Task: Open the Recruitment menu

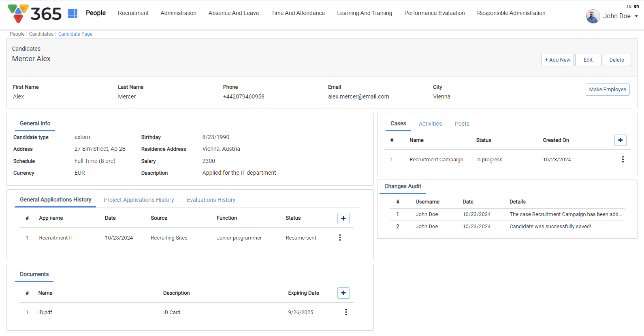Action: pos(133,13)
